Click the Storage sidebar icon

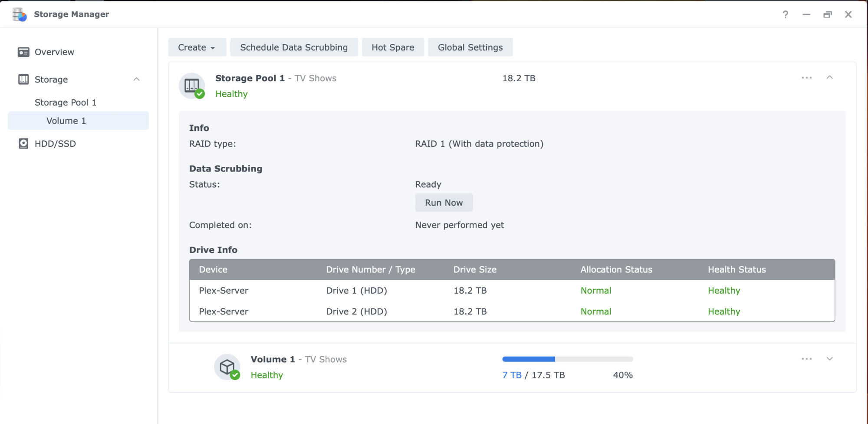coord(23,79)
